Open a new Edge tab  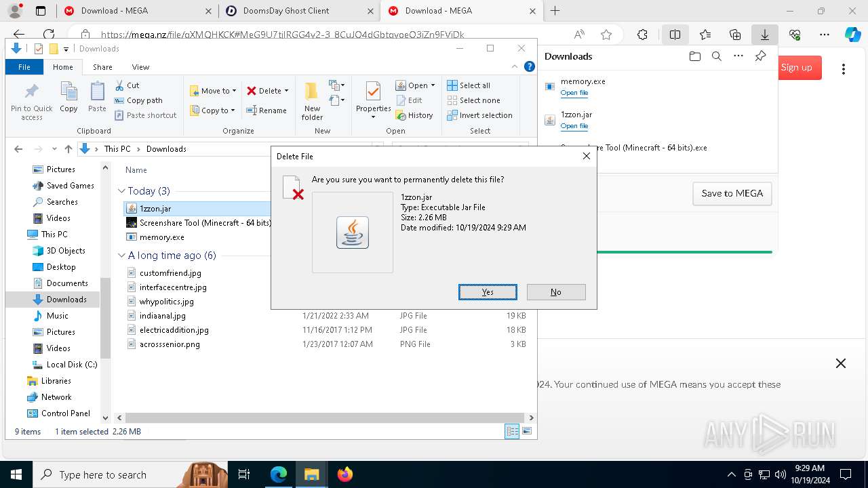pos(555,10)
